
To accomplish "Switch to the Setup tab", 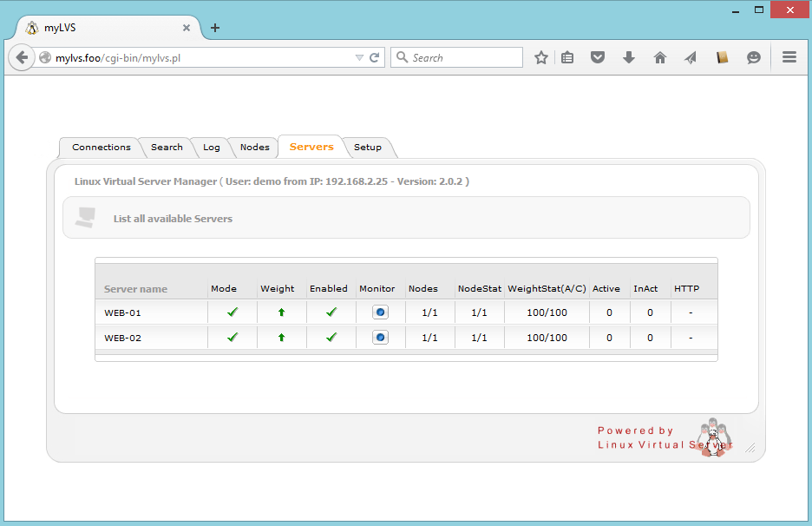I will [x=367, y=148].
